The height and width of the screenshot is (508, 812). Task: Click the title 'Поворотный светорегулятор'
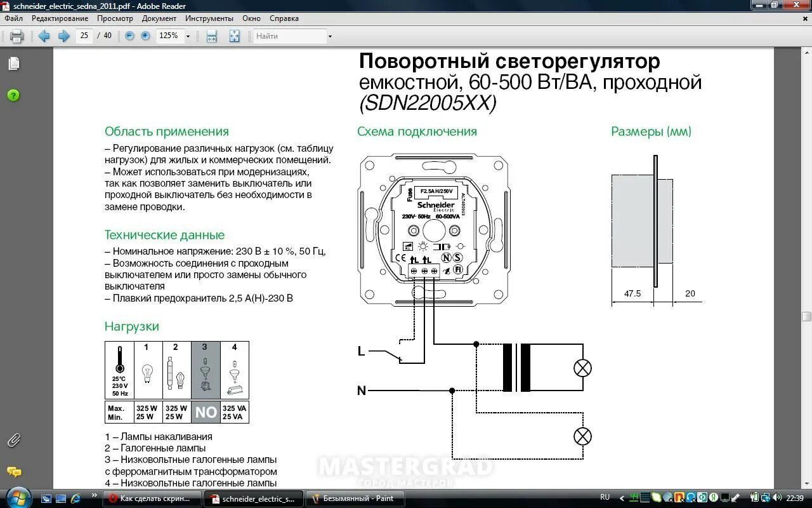(509, 61)
